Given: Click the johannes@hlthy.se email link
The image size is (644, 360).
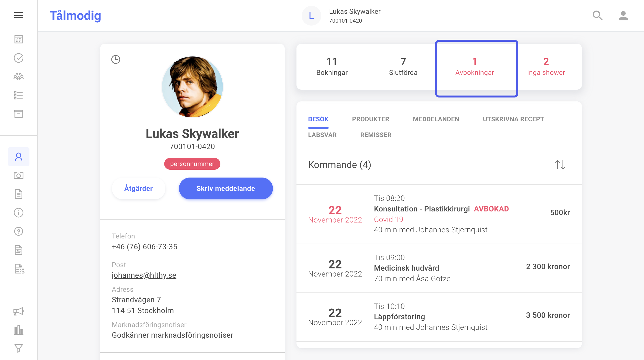Looking at the screenshot, I should pos(144,275).
